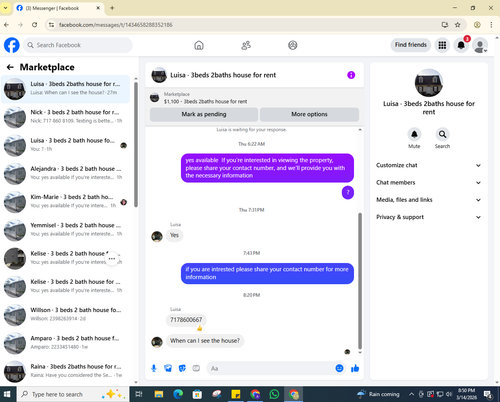Viewport: 500px width, 402px height.
Task: Open a new browser tab
Action: (112, 8)
